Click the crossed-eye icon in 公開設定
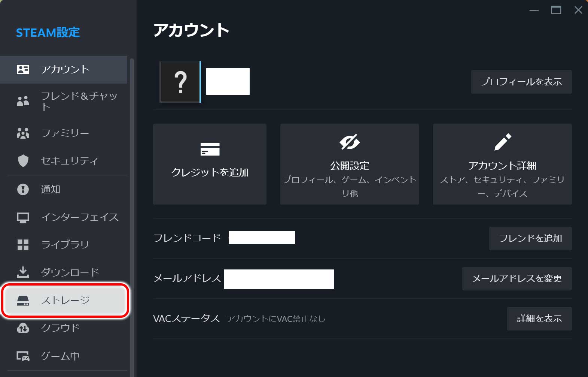588x377 pixels. [x=350, y=142]
